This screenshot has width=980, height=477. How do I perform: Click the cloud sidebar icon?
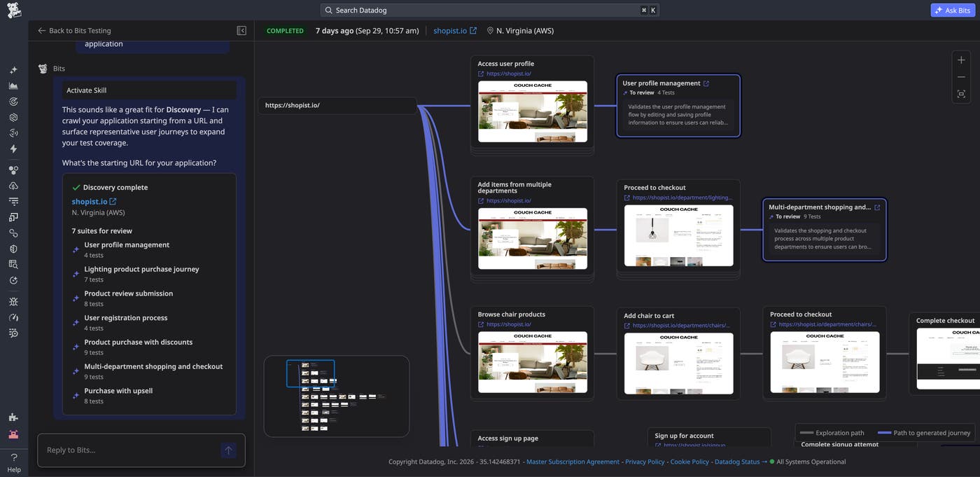13,186
